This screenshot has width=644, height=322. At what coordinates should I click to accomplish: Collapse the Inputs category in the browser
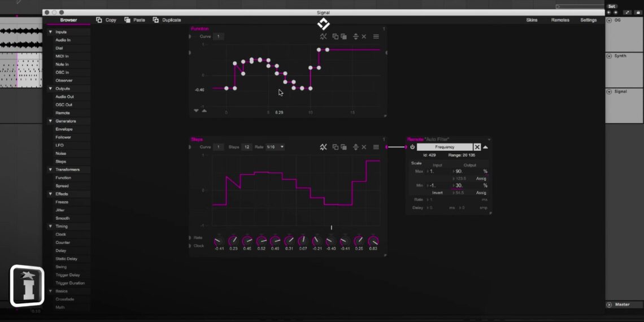click(x=50, y=32)
